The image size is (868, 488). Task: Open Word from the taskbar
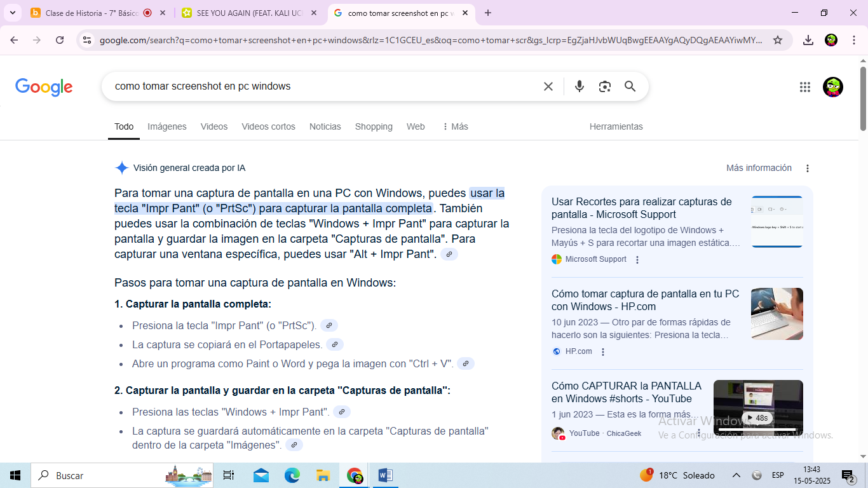click(385, 475)
